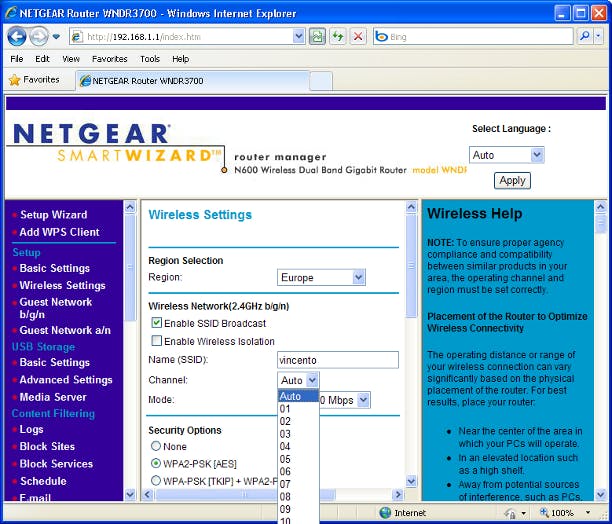Toggle Enable SSID Broadcast checkbox
Screen dimensions: 612x524
157,323
